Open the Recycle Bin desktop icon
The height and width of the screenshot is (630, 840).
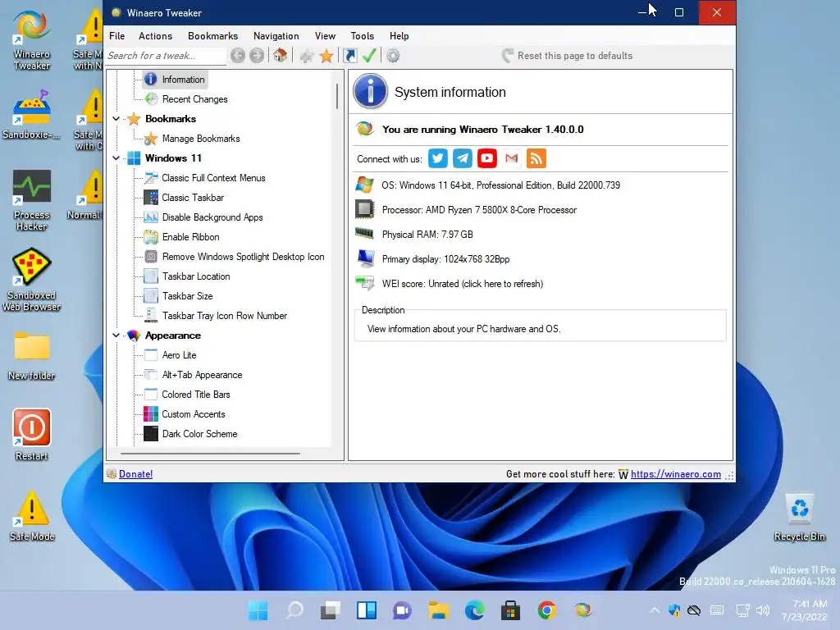[x=799, y=517]
